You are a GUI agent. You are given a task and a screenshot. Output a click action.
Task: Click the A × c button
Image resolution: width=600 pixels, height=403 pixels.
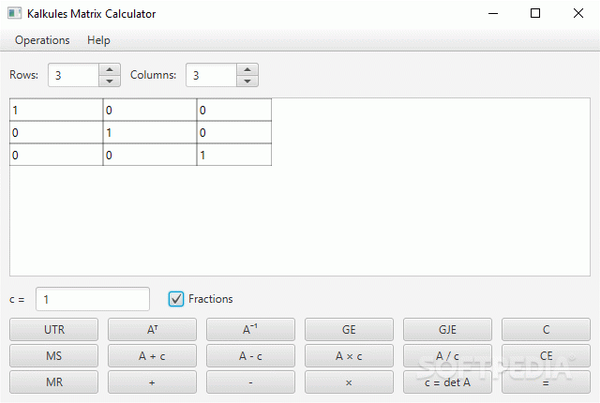coord(349,356)
